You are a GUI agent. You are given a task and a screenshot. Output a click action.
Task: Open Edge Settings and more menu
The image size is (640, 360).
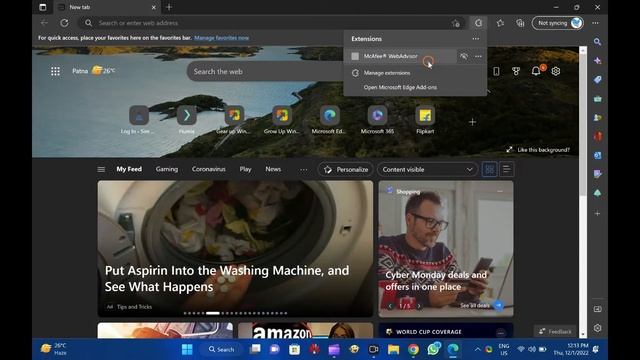coord(596,23)
